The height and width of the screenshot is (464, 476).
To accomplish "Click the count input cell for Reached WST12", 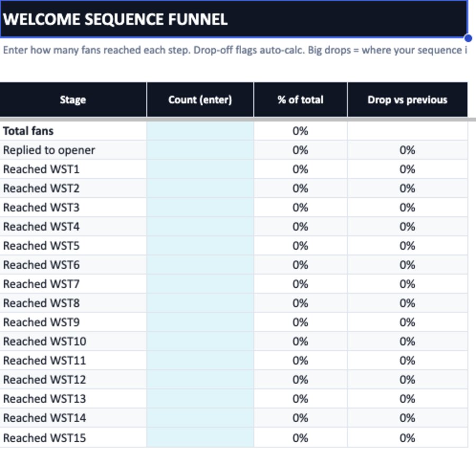I will 200,379.
